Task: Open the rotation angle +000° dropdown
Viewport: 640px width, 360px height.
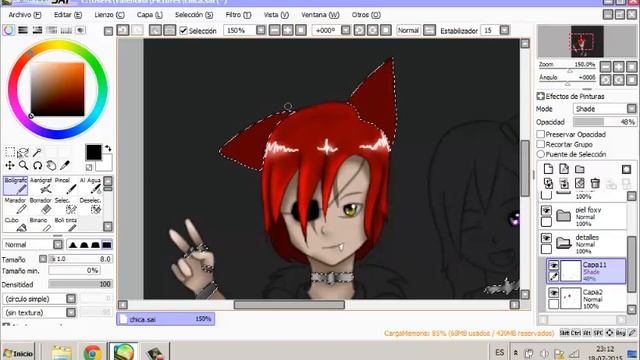Action: click(346, 30)
